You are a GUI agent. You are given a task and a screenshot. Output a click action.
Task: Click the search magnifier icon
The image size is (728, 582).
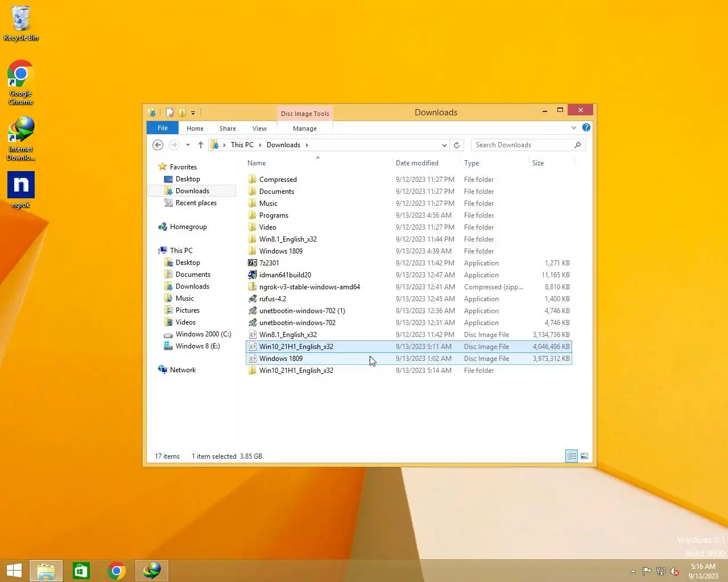[577, 145]
